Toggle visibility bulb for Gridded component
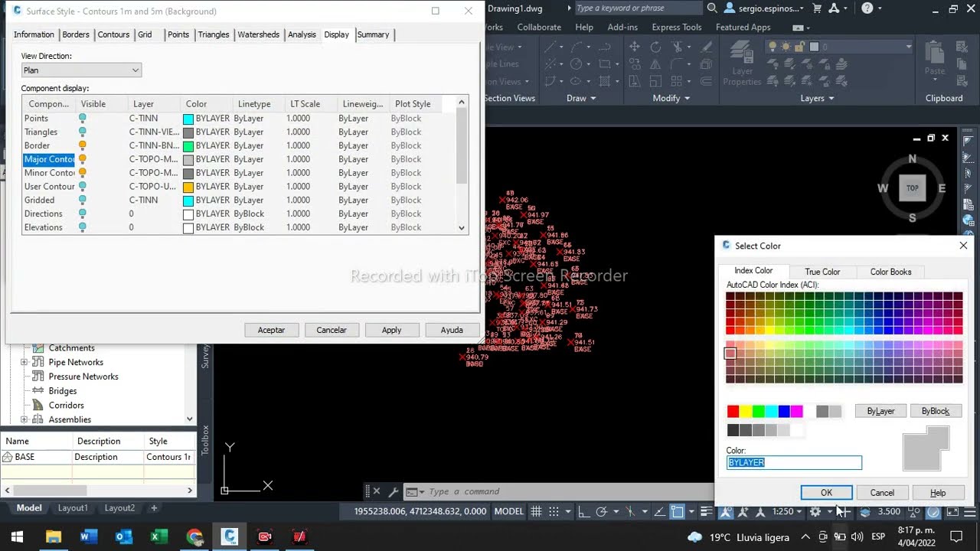980x551 pixels. [x=83, y=201]
